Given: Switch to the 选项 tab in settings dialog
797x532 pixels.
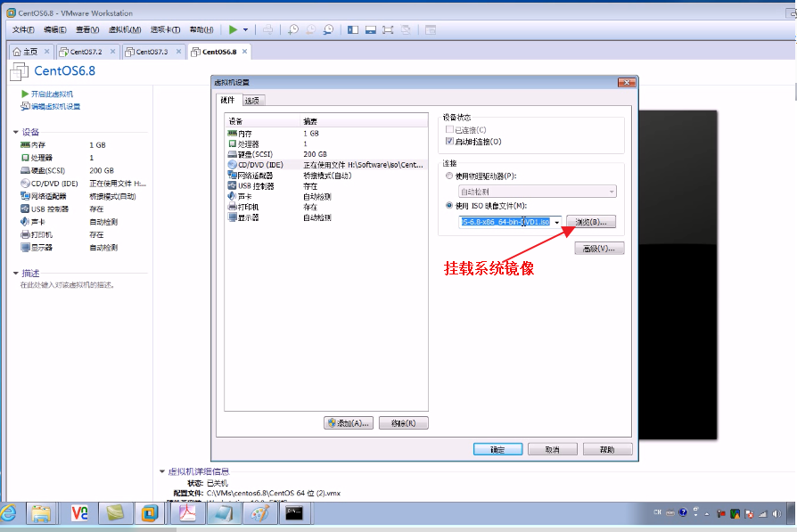Looking at the screenshot, I should [x=252, y=101].
